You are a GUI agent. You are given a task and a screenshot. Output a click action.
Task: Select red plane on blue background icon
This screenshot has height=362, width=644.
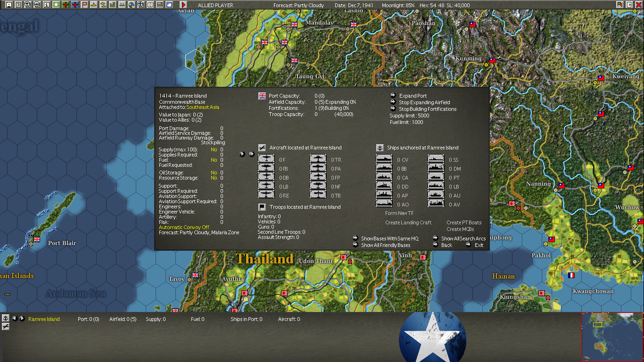[75, 5]
